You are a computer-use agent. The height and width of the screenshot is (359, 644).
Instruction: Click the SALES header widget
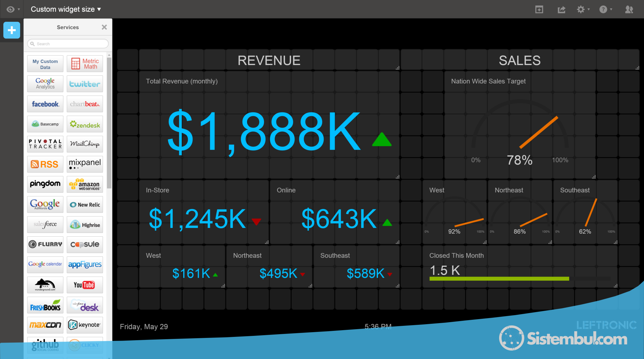[520, 60]
